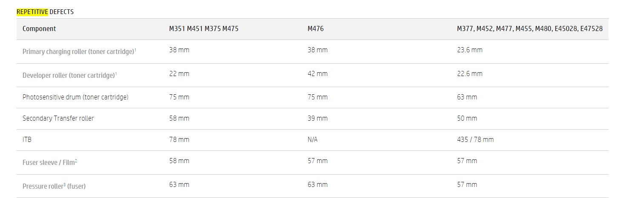Click the Secondary Transfer roller label

pyautogui.click(x=58, y=118)
